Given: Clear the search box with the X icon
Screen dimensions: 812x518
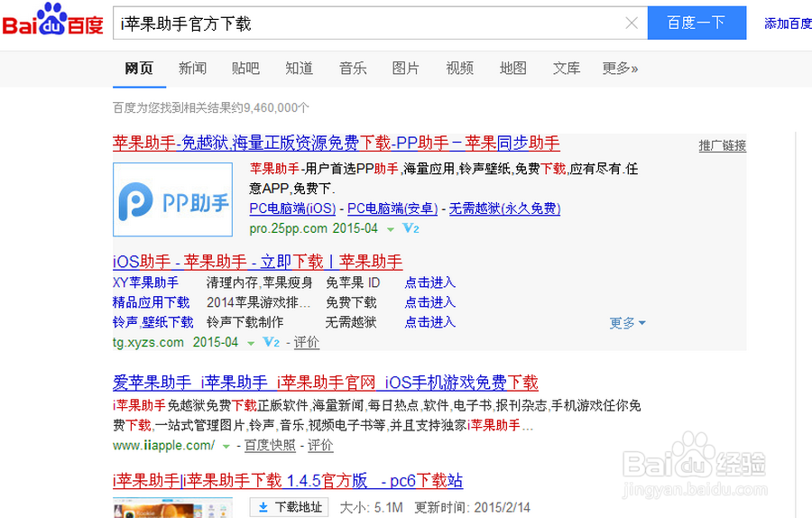Looking at the screenshot, I should coord(632,23).
